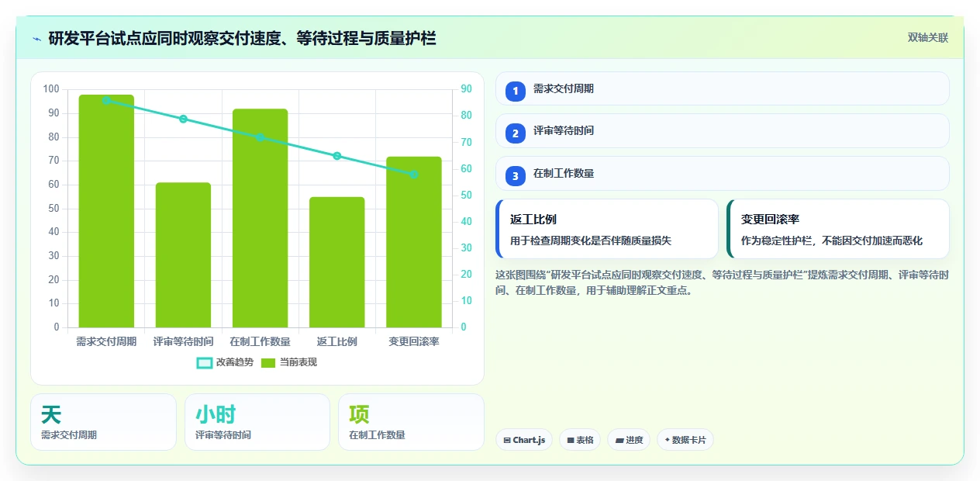This screenshot has width=980, height=481.
Task: Click the 天 需求交付周期 metric card
Action: click(x=104, y=422)
